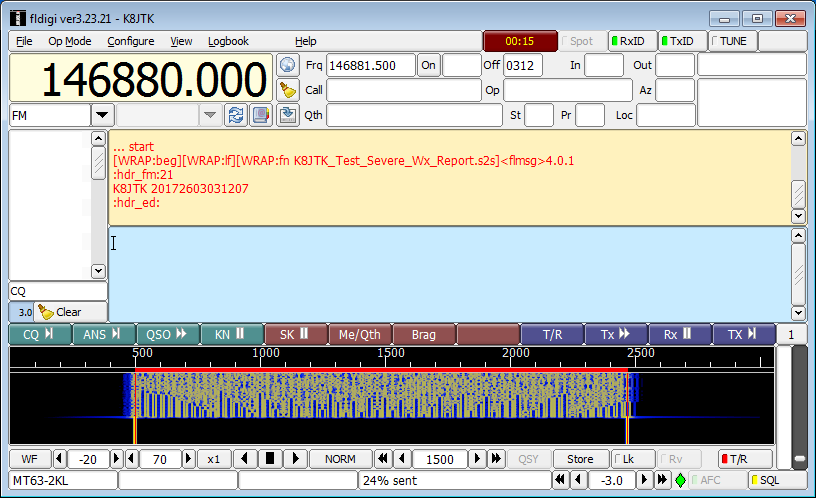816x498 pixels.
Task: Clear the QSO fields with the broom icon
Action: click(x=288, y=90)
